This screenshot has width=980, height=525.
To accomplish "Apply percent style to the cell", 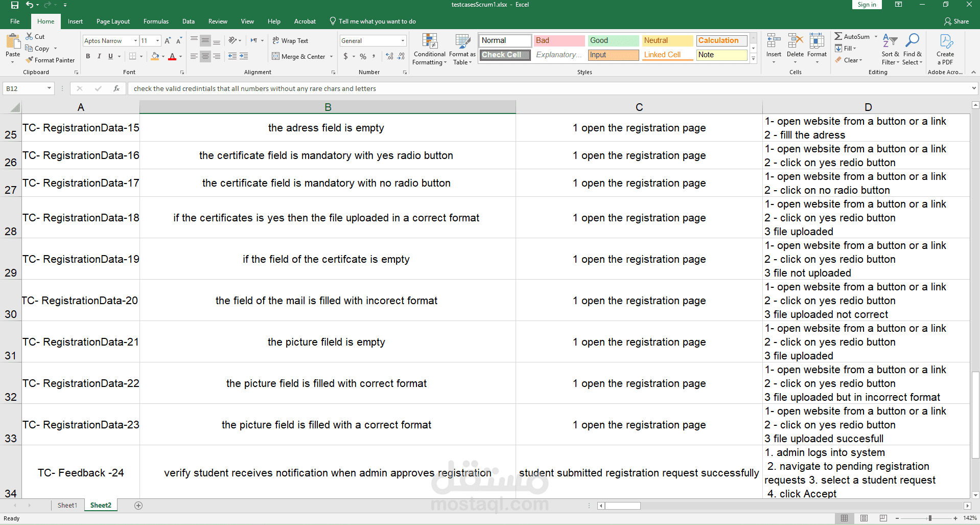I will click(363, 56).
